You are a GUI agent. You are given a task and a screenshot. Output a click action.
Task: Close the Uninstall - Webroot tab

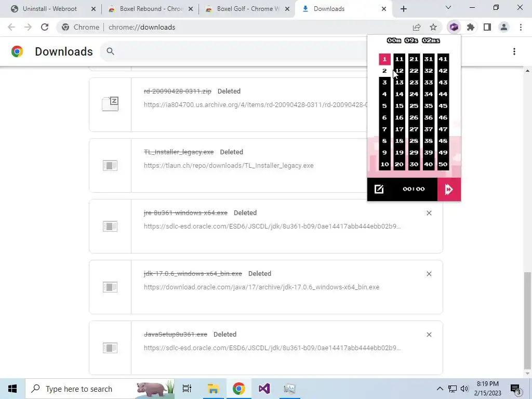pyautogui.click(x=94, y=9)
